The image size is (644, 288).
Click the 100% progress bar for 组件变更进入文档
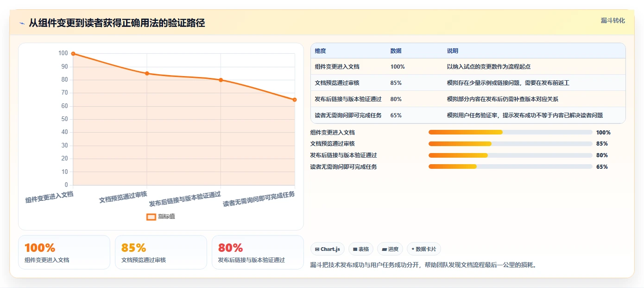[x=511, y=132]
